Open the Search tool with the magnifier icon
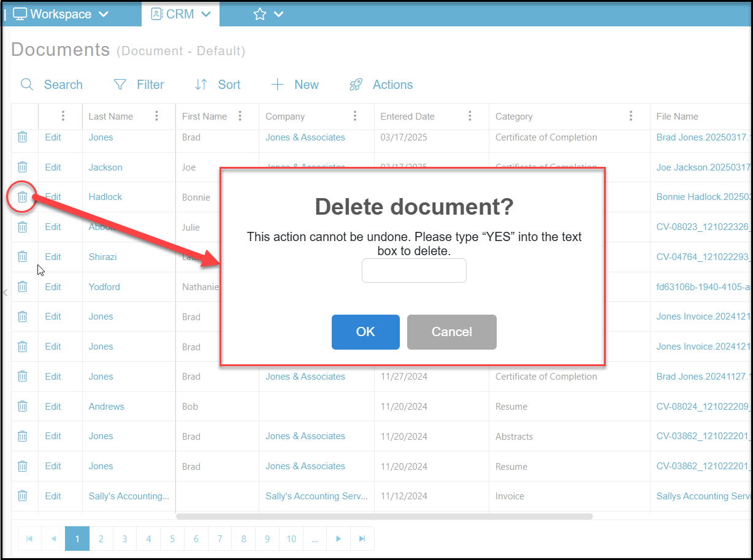The width and height of the screenshot is (753, 560). tap(27, 85)
